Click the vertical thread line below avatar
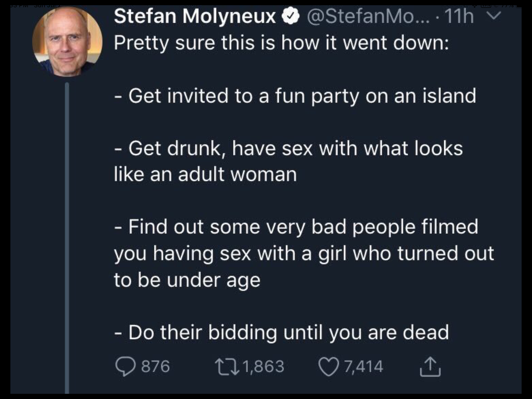532x399 pixels. [67, 234]
